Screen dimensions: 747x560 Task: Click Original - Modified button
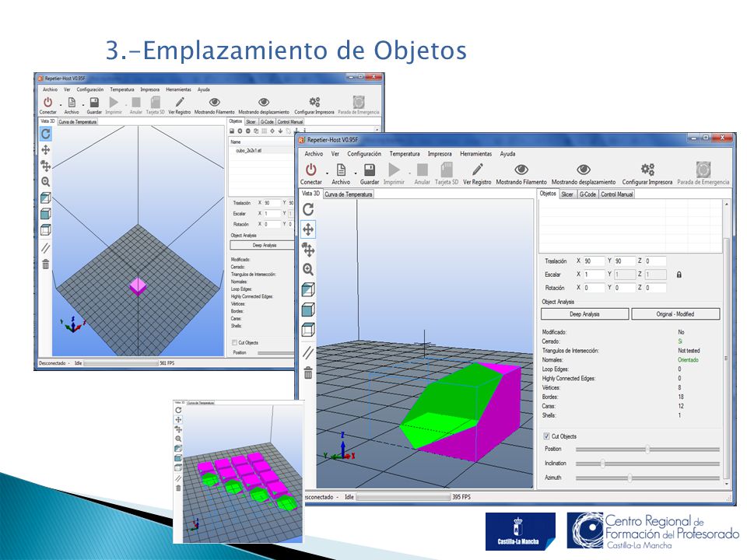coord(675,314)
